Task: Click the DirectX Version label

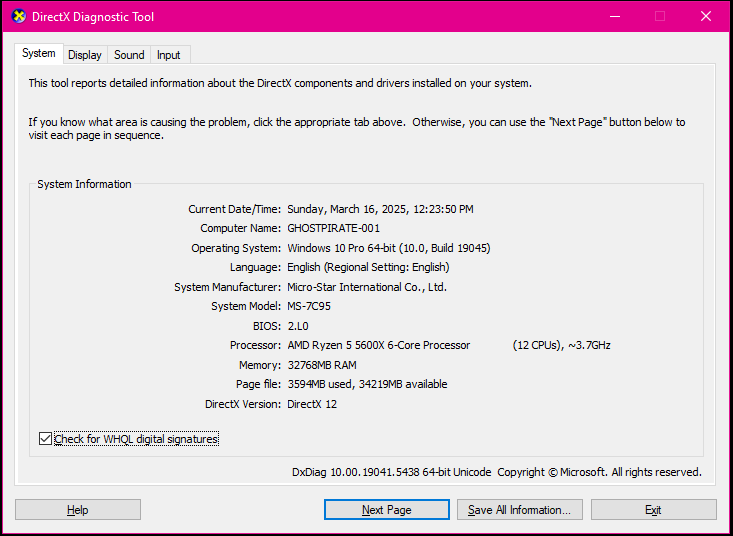Action: click(x=243, y=404)
